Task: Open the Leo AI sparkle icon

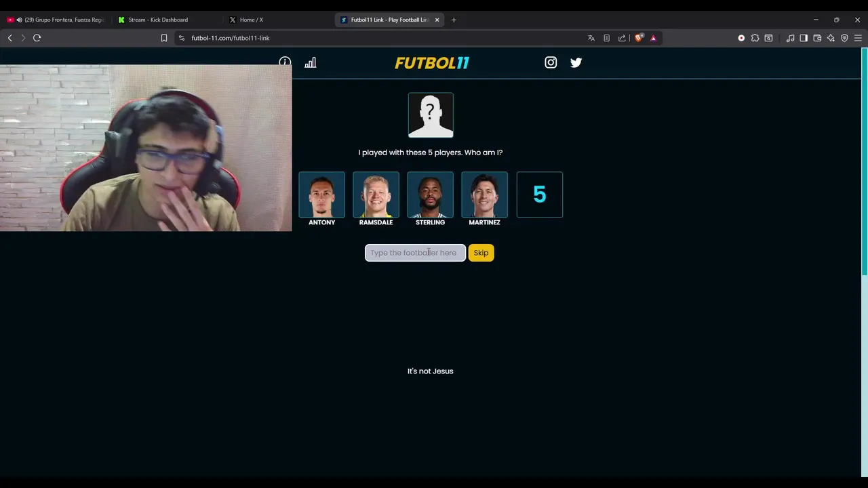Action: tap(831, 38)
